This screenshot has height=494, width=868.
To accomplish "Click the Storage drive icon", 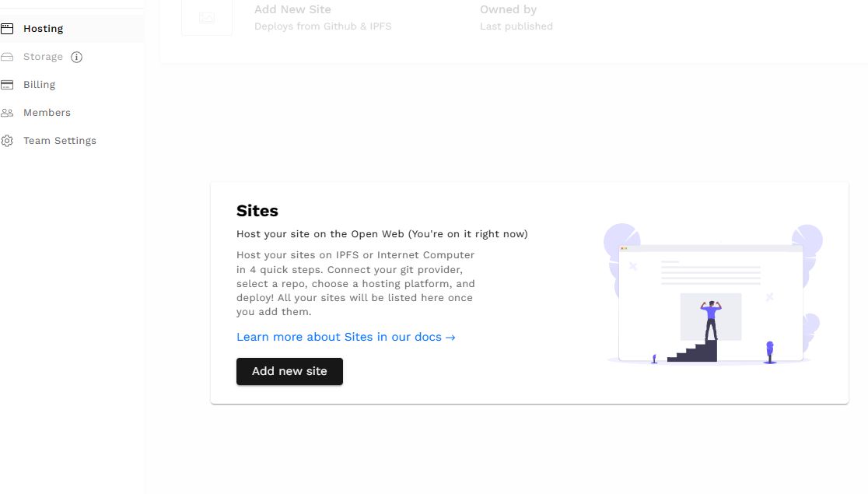I will pyautogui.click(x=7, y=57).
